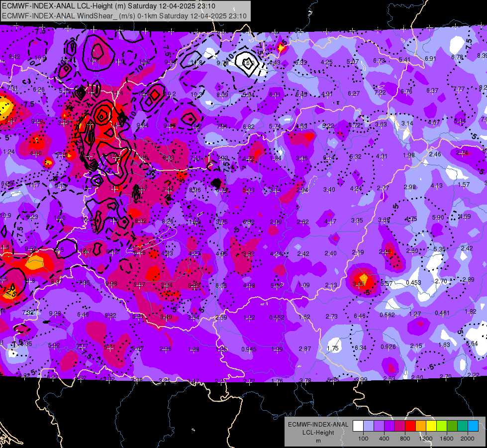Click the legend scale label 800
The height and width of the screenshot is (448, 487).
[x=405, y=439]
